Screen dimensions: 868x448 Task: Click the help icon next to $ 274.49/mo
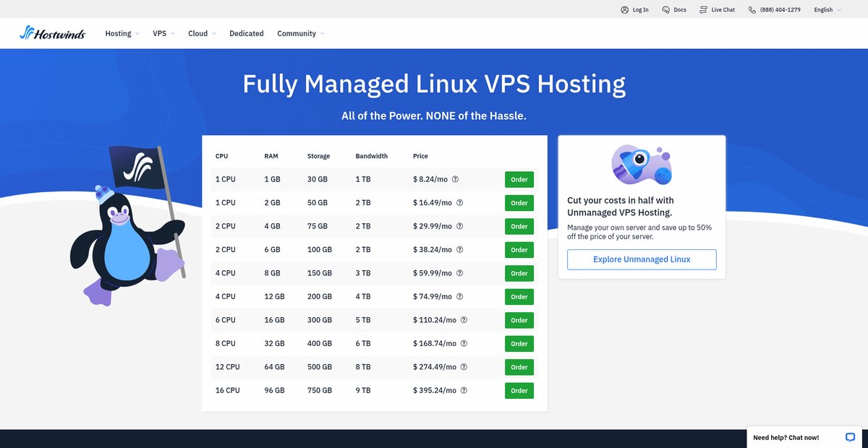(x=464, y=367)
